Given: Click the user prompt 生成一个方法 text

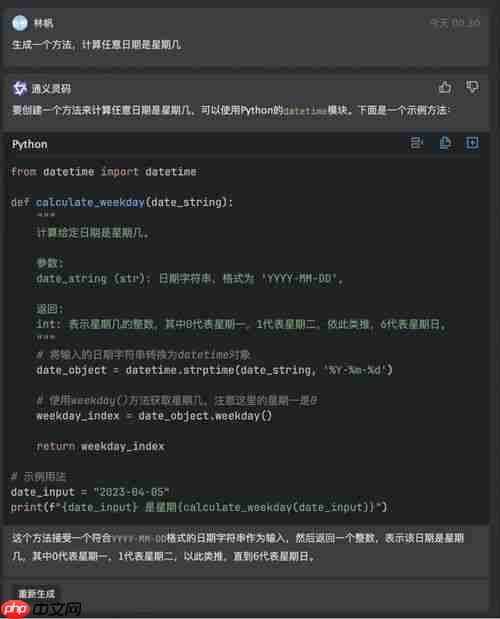Looking at the screenshot, I should [x=97, y=45].
